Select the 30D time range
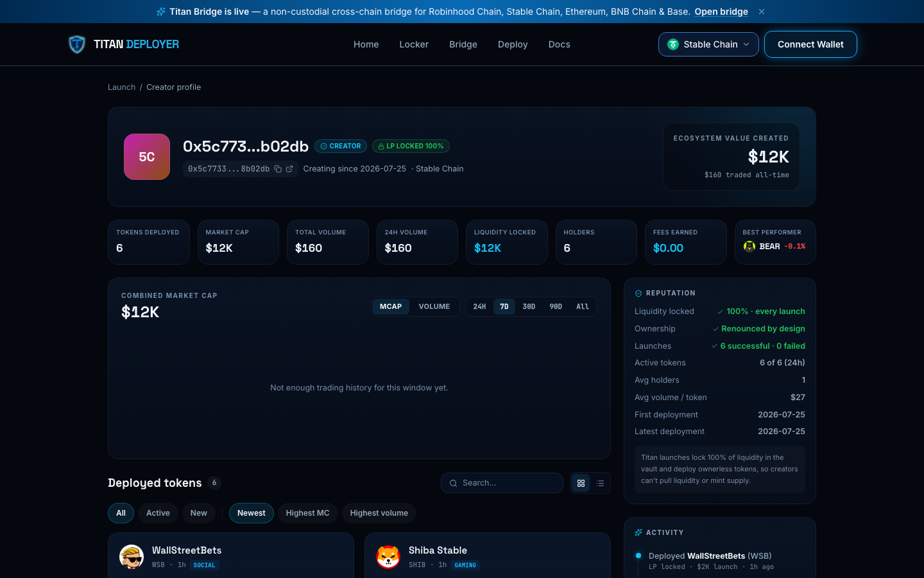This screenshot has width=924, height=578. click(x=529, y=307)
